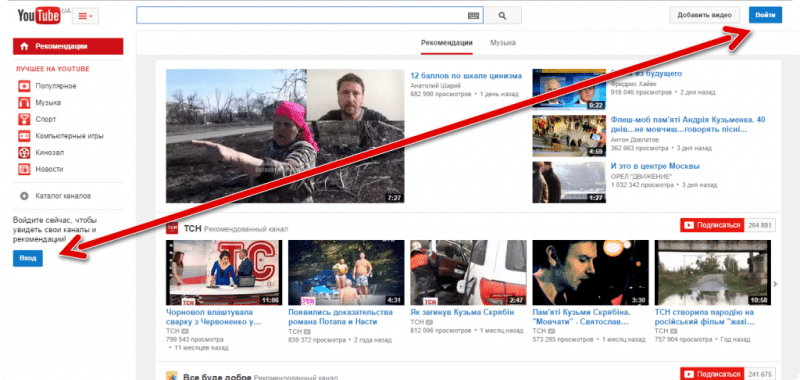
Task: Click the Кинозал film reel icon
Action: (24, 153)
